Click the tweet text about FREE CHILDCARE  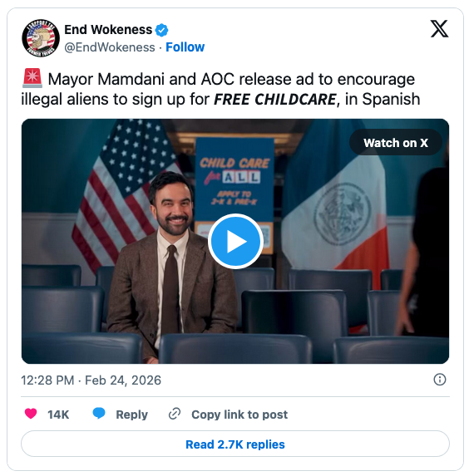(220, 89)
